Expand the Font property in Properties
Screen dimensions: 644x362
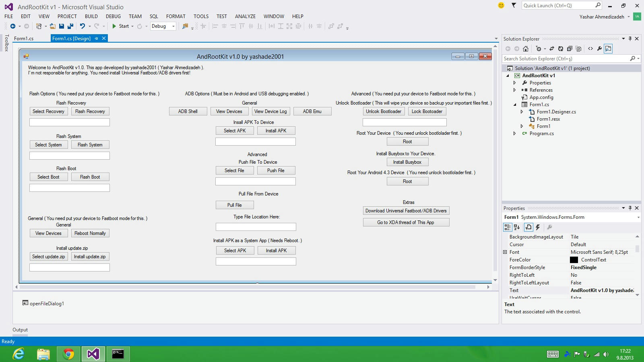[505, 252]
